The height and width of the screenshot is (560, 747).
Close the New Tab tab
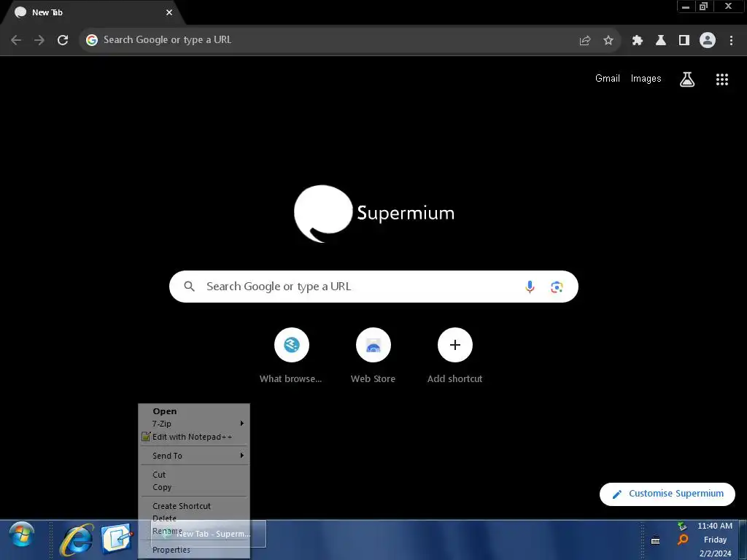(169, 12)
